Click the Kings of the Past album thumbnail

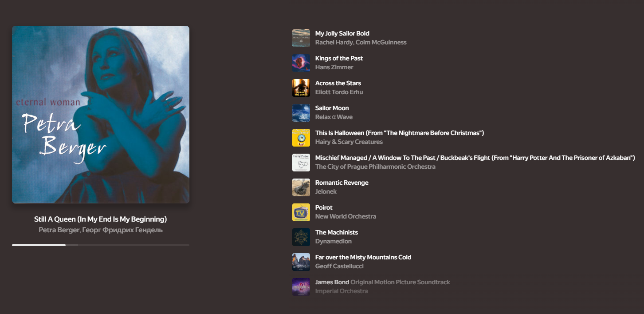coord(301,63)
